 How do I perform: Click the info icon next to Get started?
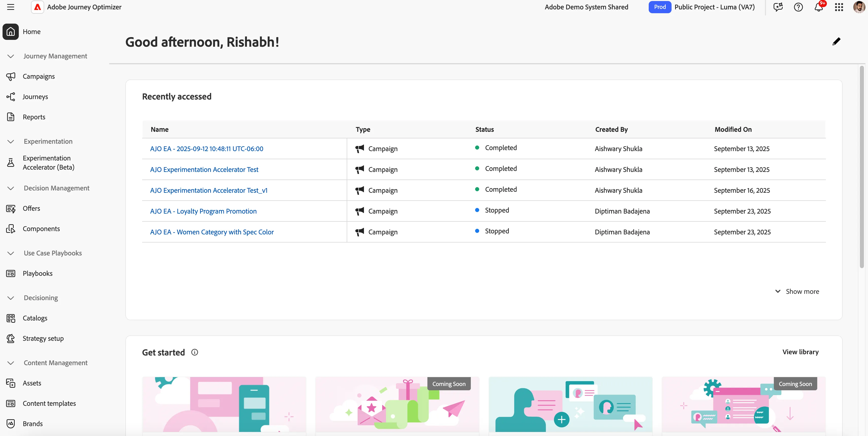[x=194, y=352]
